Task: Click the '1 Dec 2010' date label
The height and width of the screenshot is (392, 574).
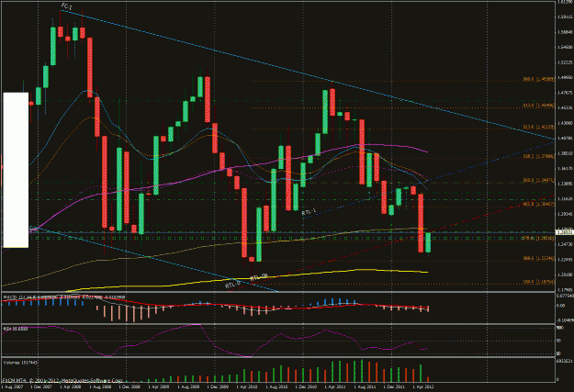Action: pos(306,386)
